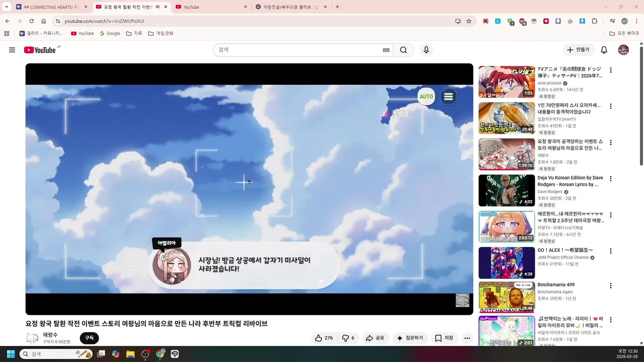Open options for Botchamania 499 video
Viewport: 644px width, 362px height.
pyautogui.click(x=611, y=286)
